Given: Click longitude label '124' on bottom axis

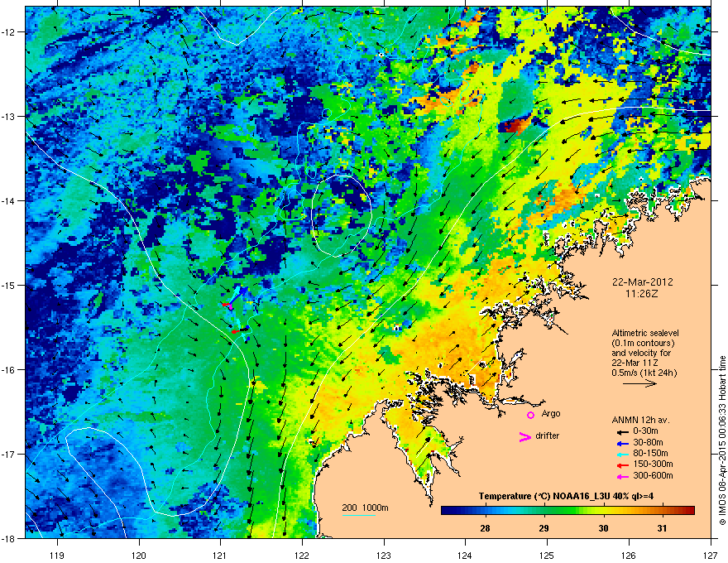Looking at the screenshot, I should [x=465, y=555].
